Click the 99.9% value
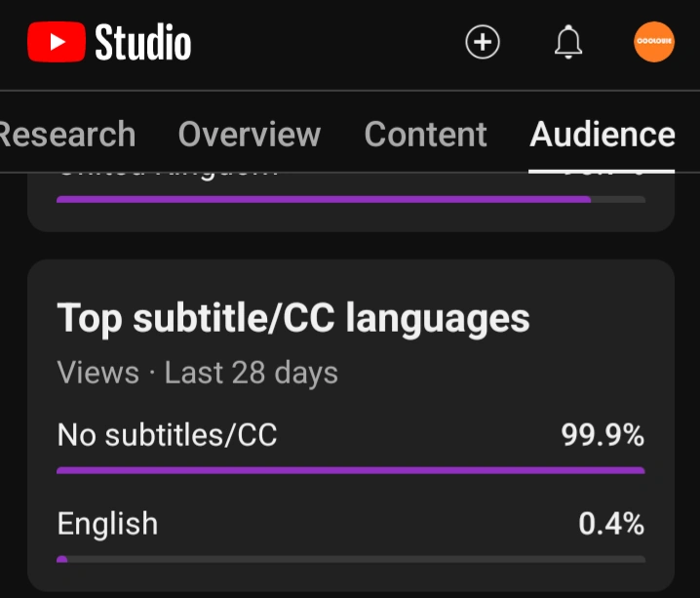Screen dimensions: 700x598 (603, 435)
